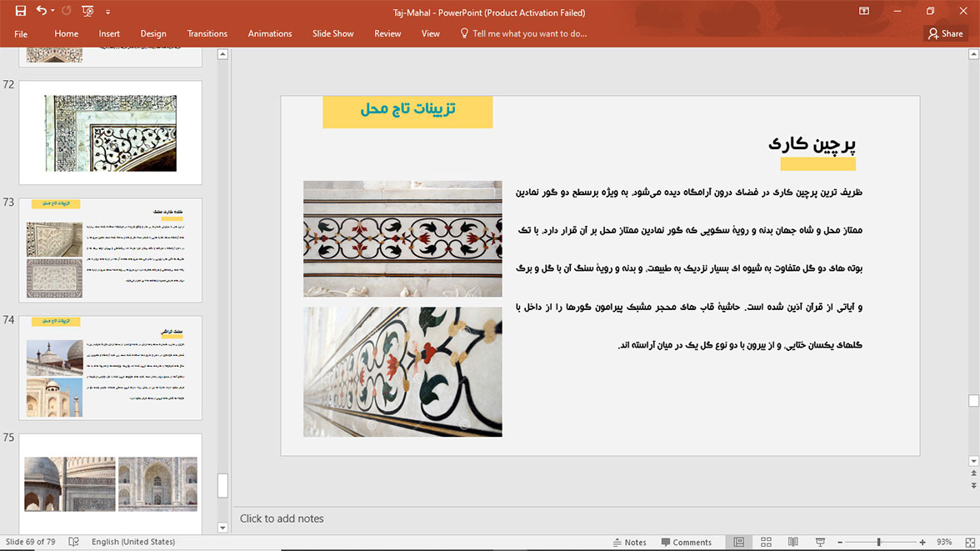The width and height of the screenshot is (980, 551).
Task: Toggle the Comments pane
Action: [x=686, y=542]
